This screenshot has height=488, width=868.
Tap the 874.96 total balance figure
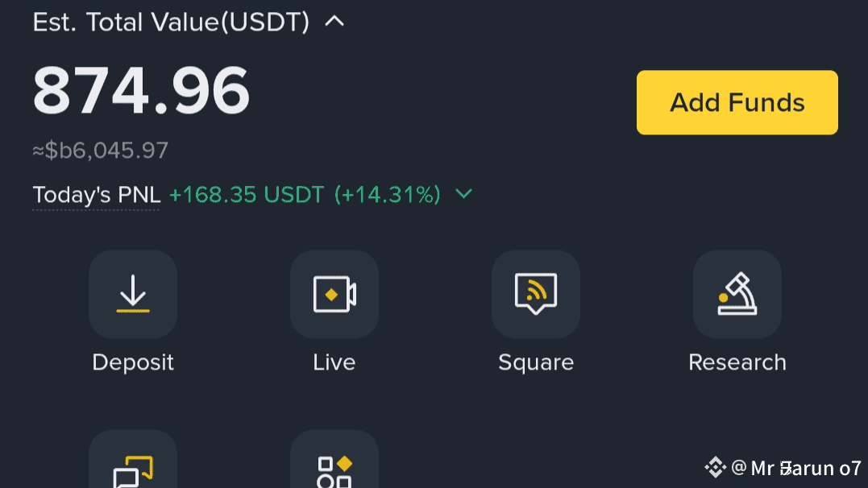click(x=141, y=90)
